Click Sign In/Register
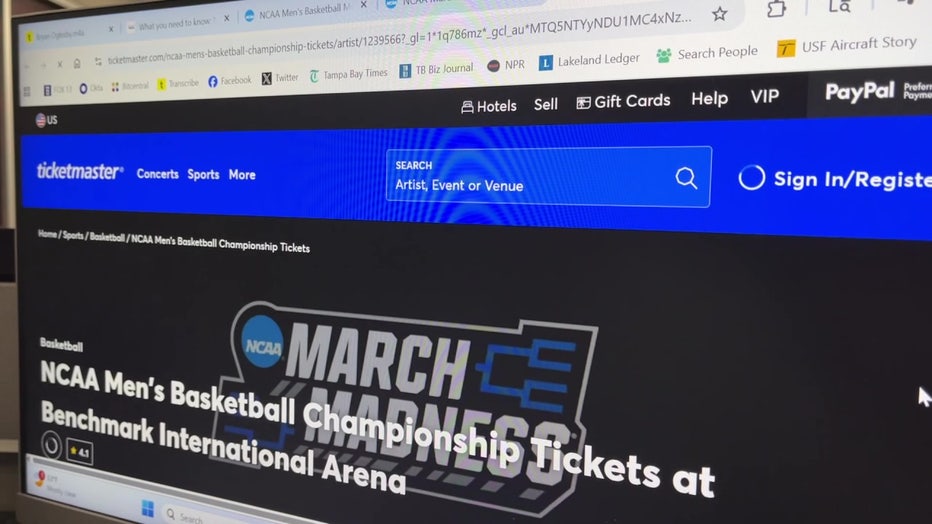 [835, 178]
